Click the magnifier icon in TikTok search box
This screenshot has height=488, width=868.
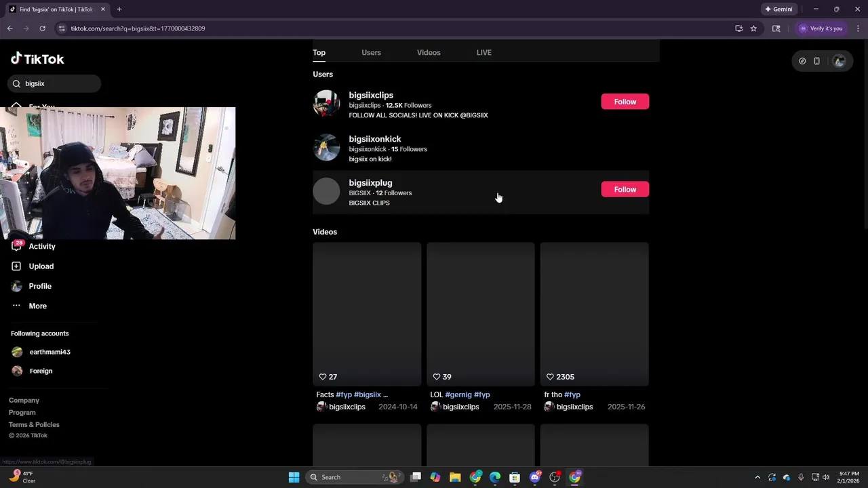[x=17, y=84]
